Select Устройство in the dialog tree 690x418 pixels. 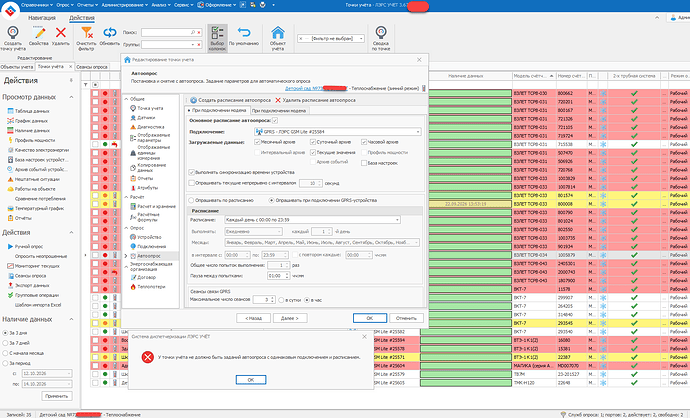149,237
